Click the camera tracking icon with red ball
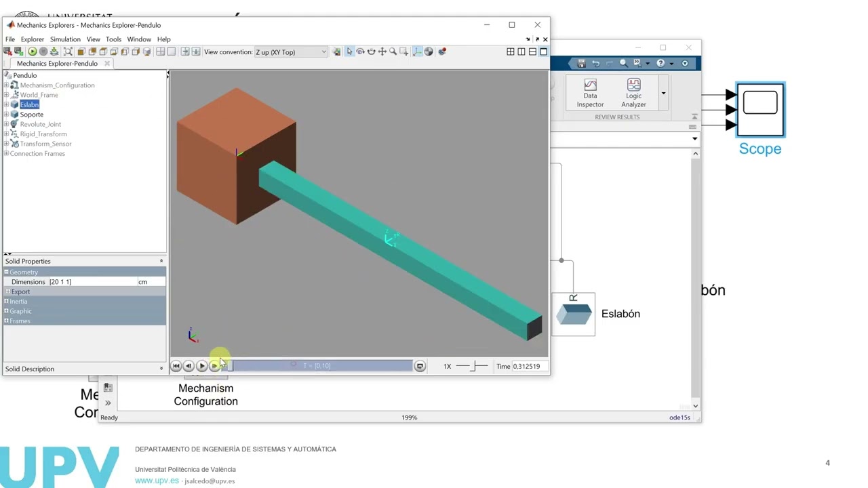This screenshot has height=488, width=868. (442, 52)
